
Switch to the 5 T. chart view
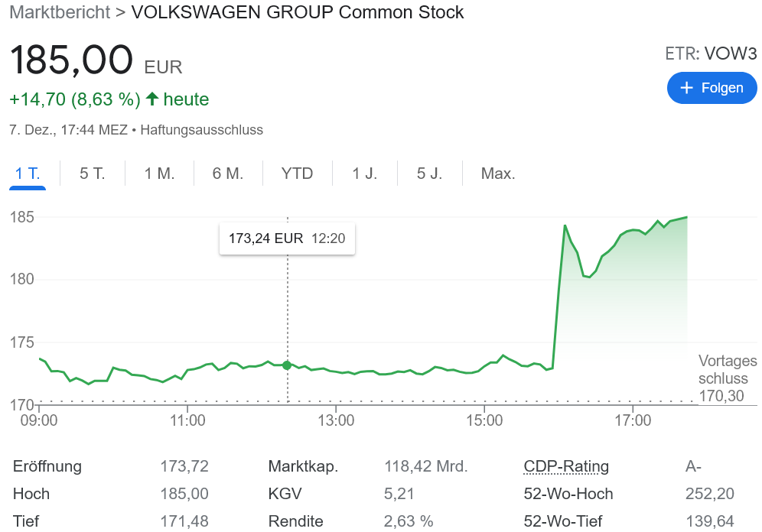click(x=92, y=174)
